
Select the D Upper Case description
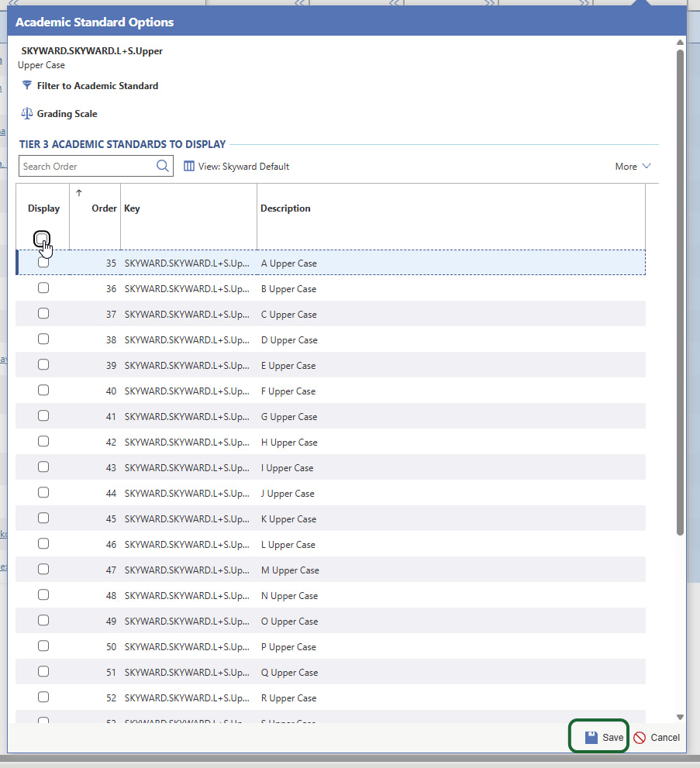click(289, 340)
